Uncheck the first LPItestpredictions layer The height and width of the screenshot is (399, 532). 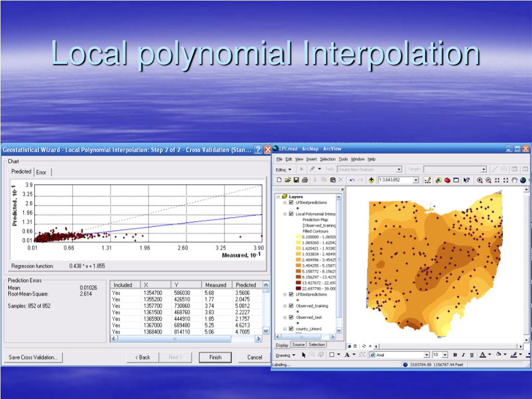[x=291, y=203]
